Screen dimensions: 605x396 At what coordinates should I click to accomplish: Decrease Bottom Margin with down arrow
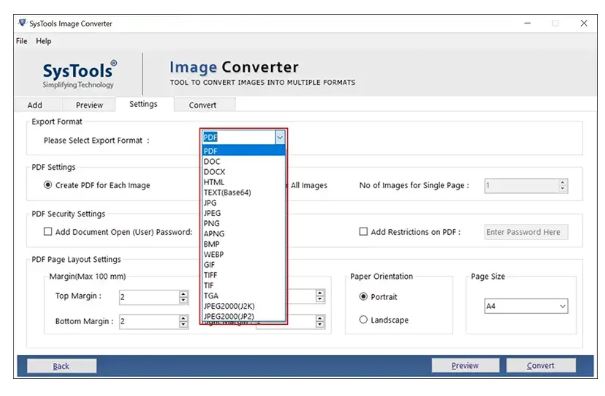[x=183, y=324]
